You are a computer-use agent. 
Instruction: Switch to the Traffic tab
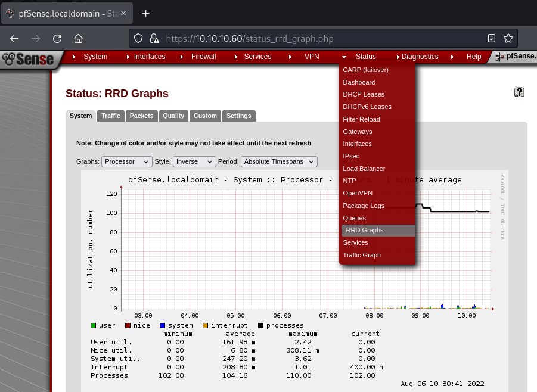point(111,116)
